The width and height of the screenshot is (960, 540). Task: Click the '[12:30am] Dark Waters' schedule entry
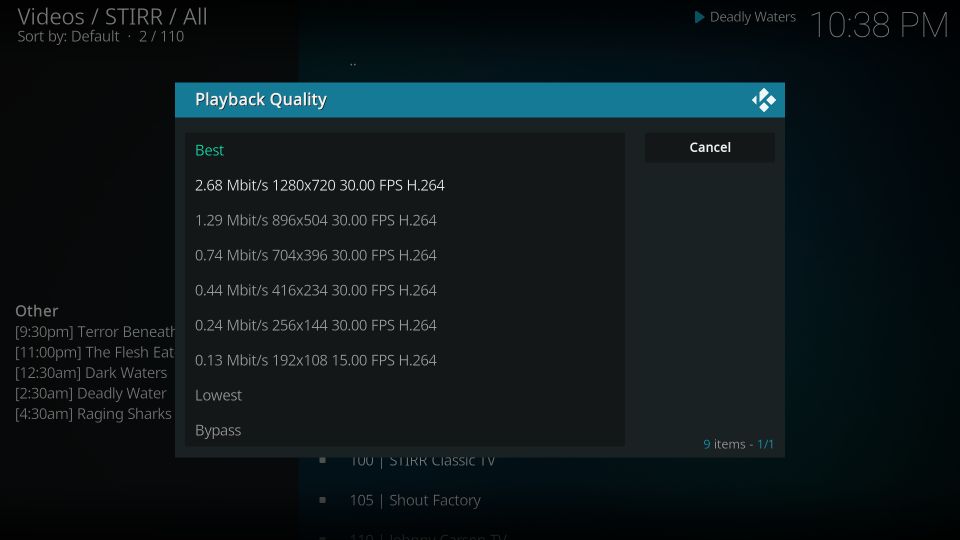click(91, 373)
